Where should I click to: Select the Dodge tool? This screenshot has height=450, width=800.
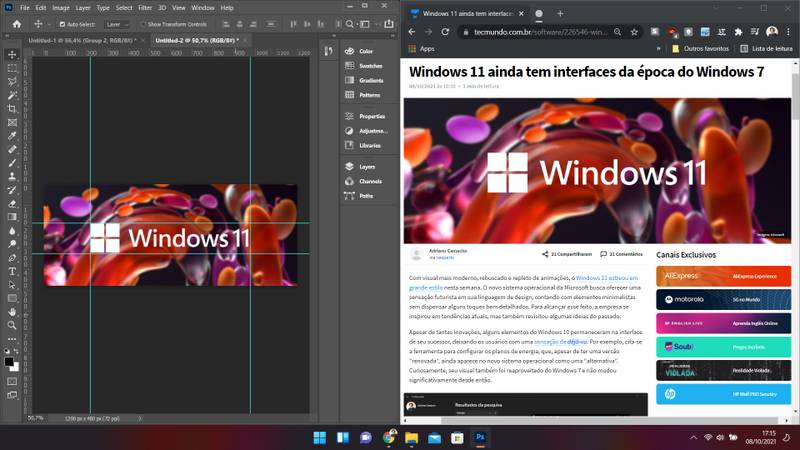[12, 244]
